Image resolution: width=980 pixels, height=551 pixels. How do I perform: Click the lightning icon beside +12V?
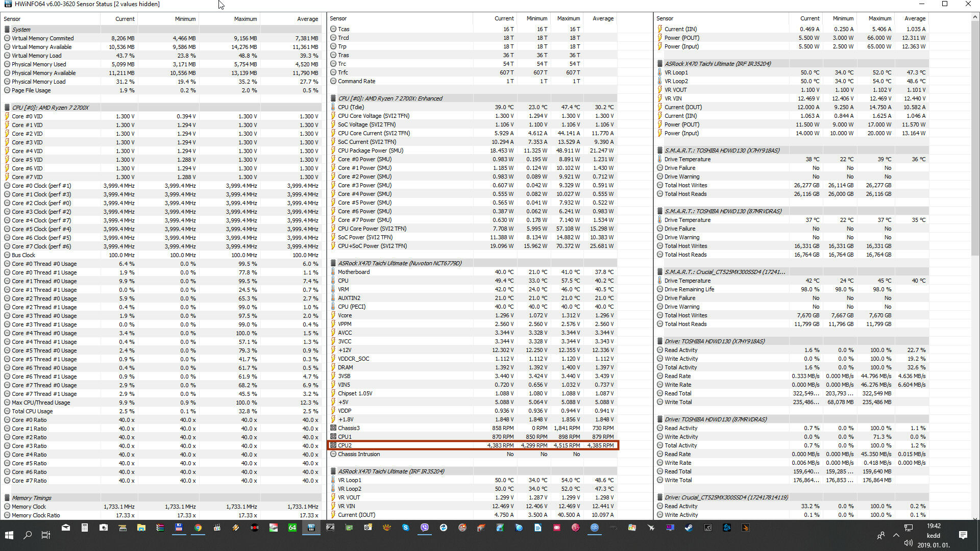pos(333,350)
